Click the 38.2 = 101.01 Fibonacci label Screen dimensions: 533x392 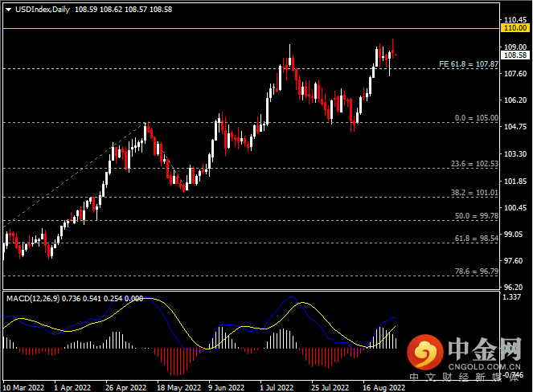[x=474, y=193]
